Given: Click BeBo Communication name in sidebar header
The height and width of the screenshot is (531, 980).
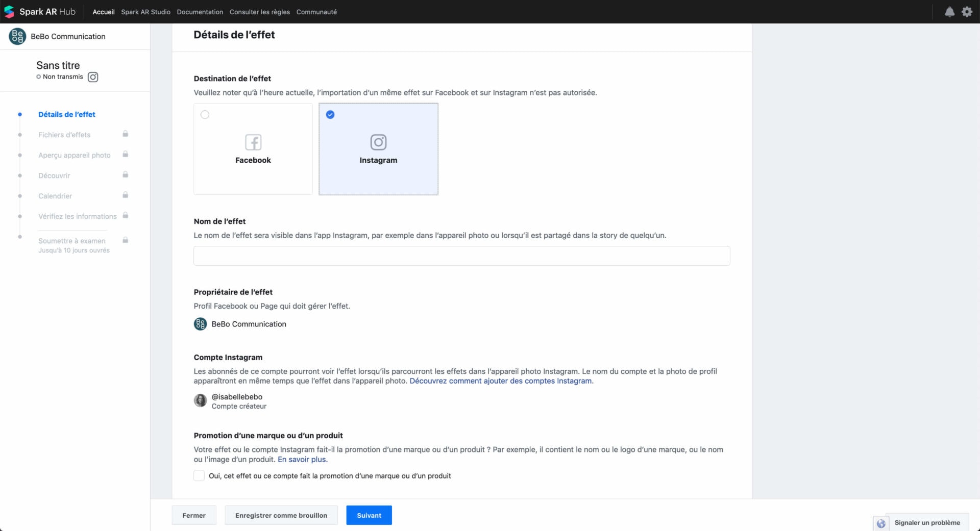Looking at the screenshot, I should 68,36.
